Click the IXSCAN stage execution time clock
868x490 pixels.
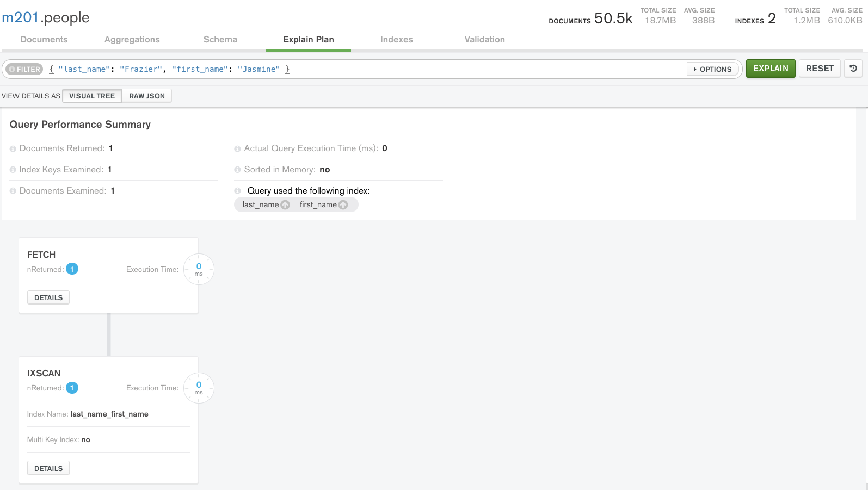pos(199,388)
